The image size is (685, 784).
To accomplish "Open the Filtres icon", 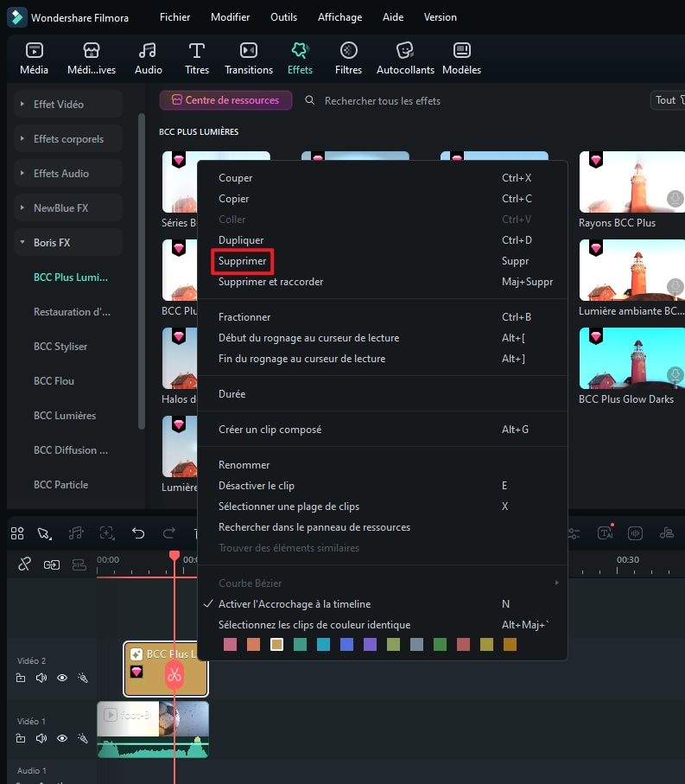I will pos(348,50).
